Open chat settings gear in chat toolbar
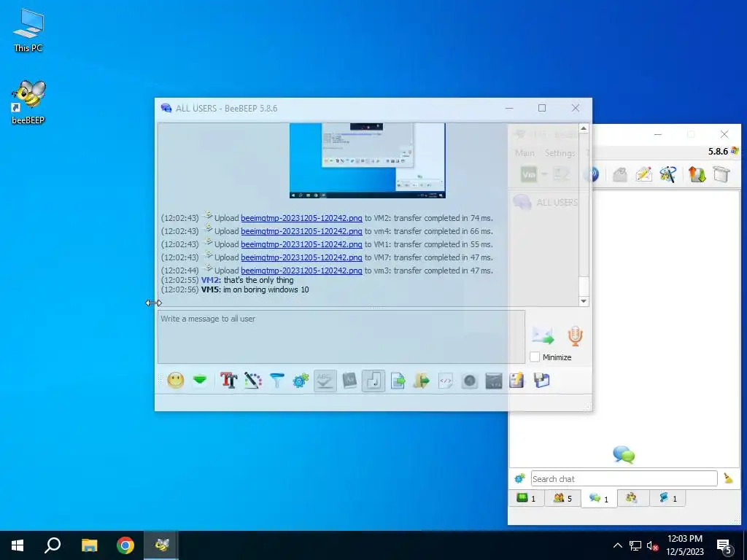747x560 pixels. tap(301, 381)
